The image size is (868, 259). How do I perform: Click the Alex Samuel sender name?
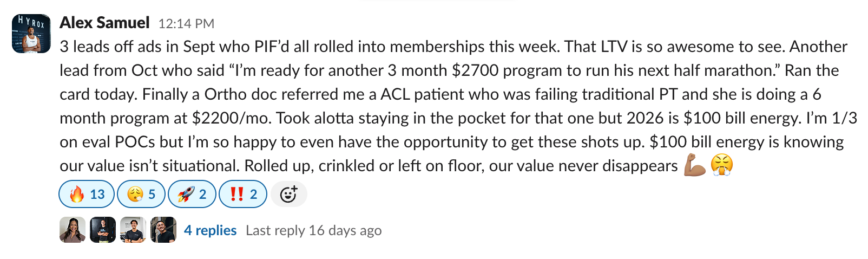[x=104, y=23]
